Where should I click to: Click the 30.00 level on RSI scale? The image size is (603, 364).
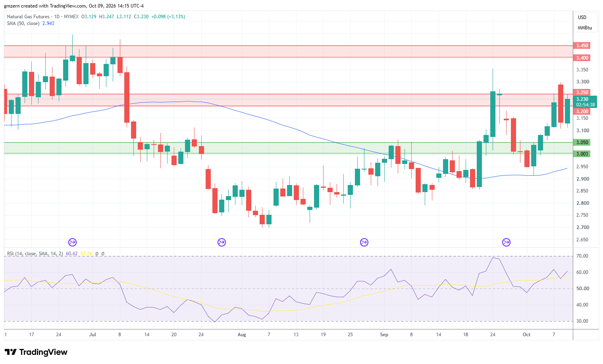pyautogui.click(x=582, y=321)
